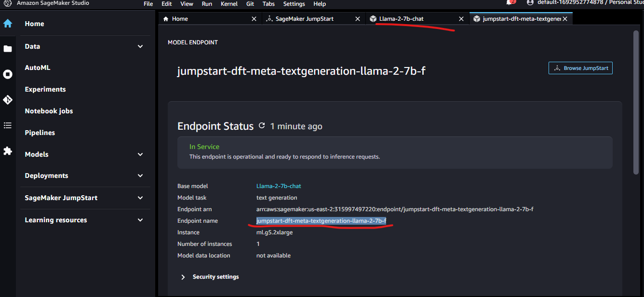Click the SageMaker Studio logo icon
The height and width of the screenshot is (297, 644).
point(7,3)
